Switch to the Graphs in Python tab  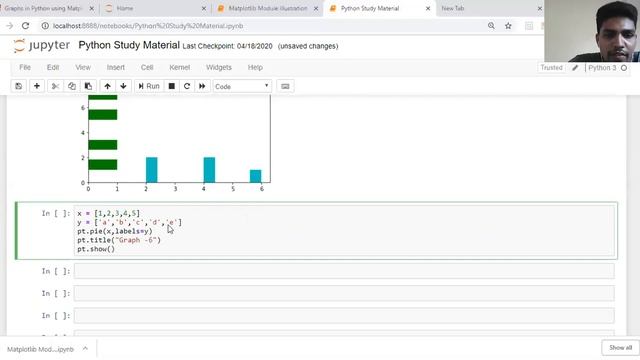[43, 8]
